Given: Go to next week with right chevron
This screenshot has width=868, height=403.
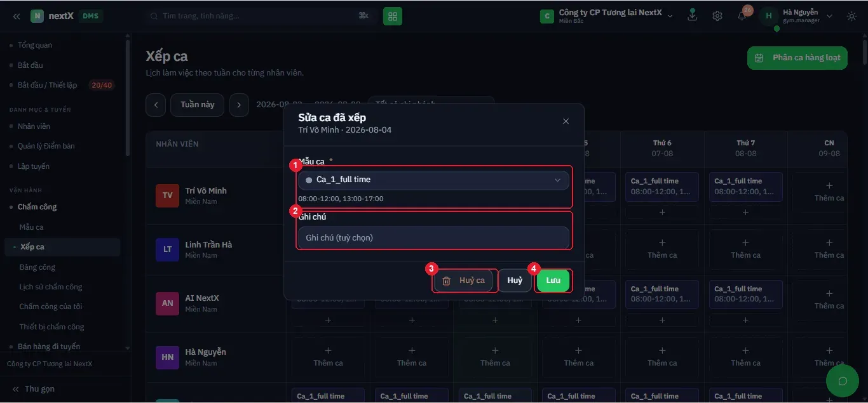Looking at the screenshot, I should click(x=239, y=105).
